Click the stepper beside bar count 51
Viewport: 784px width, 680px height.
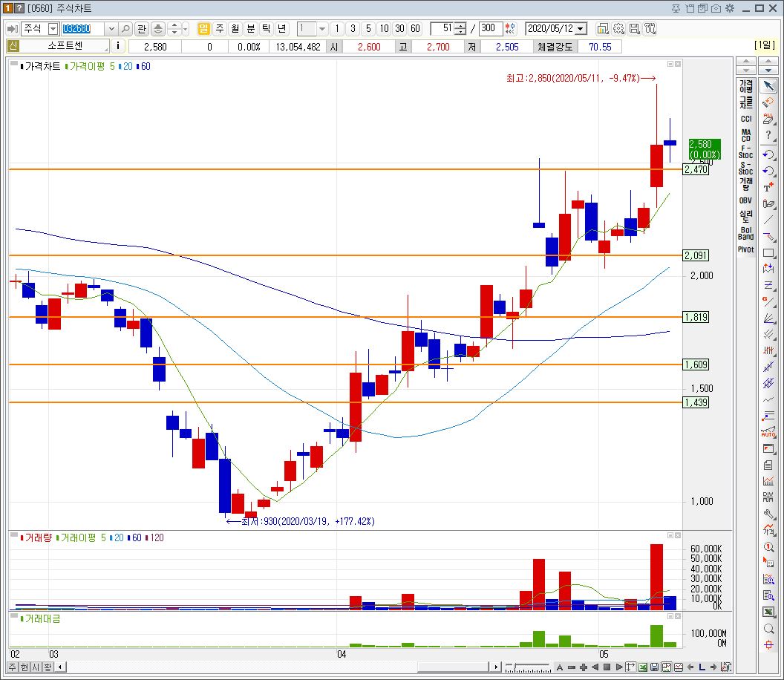coord(460,29)
